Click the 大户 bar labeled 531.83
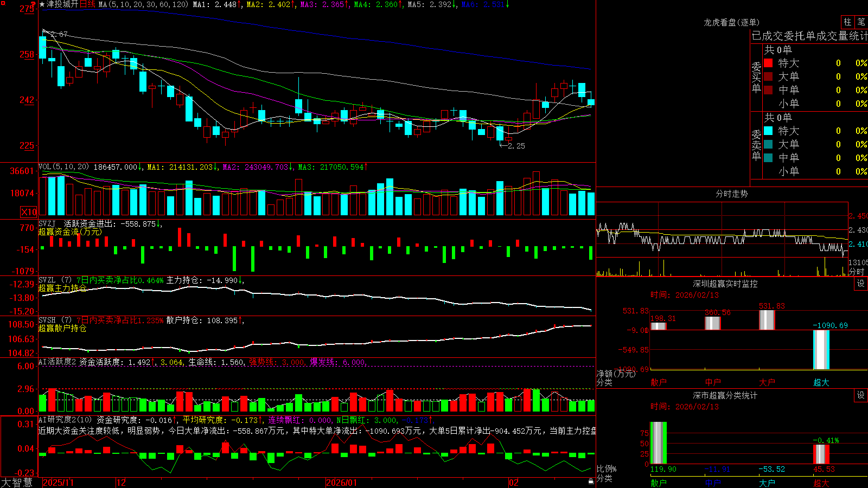The image size is (868, 488). click(x=767, y=320)
